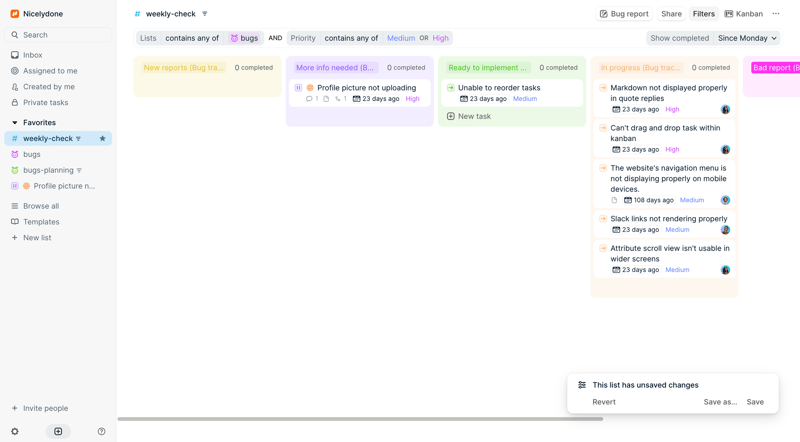Viewport: 800px width, 442px height.
Task: Click the filter icon next to weekly-check title
Action: tap(205, 14)
